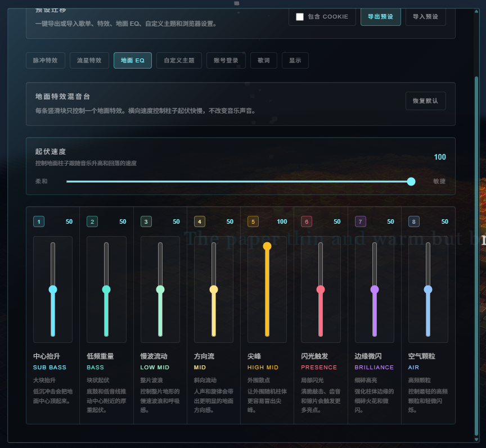Click channel badge 8 for AIR
Viewport: 486px width, 448px height.
[414, 221]
